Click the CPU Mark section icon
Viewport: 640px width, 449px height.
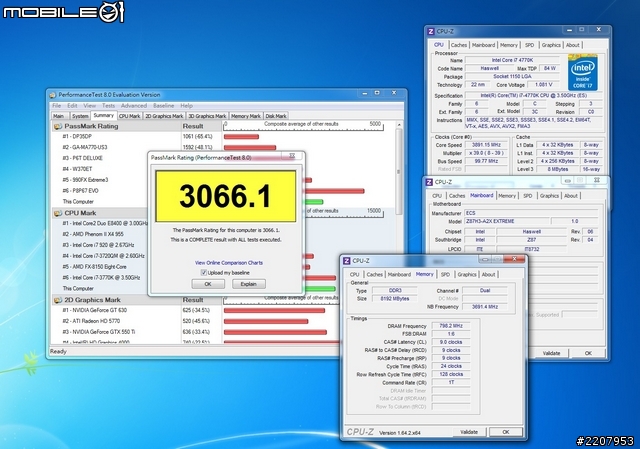click(58, 213)
